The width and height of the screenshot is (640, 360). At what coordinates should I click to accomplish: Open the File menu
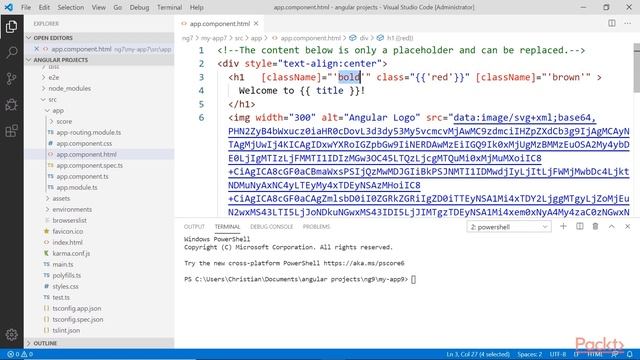(26, 7)
